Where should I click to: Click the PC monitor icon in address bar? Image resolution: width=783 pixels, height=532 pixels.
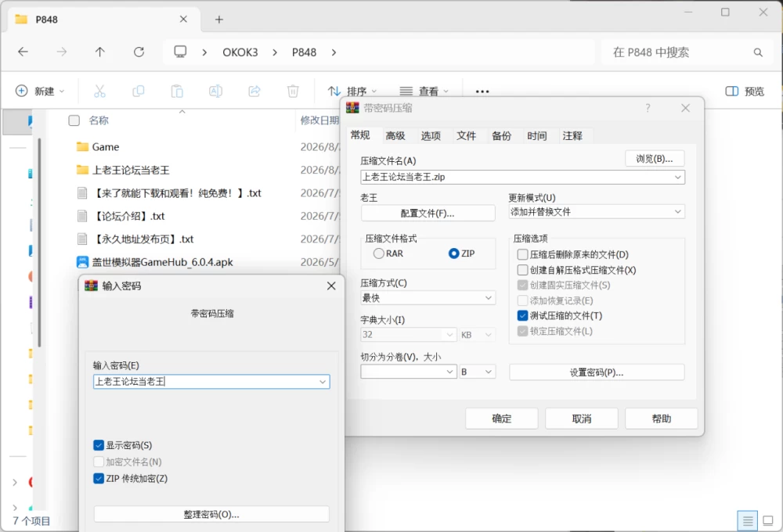click(x=180, y=52)
